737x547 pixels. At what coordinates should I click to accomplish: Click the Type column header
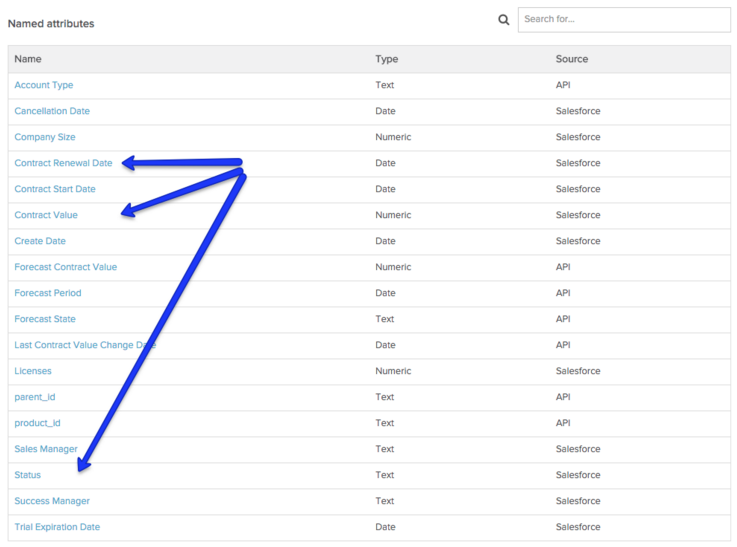pos(386,59)
